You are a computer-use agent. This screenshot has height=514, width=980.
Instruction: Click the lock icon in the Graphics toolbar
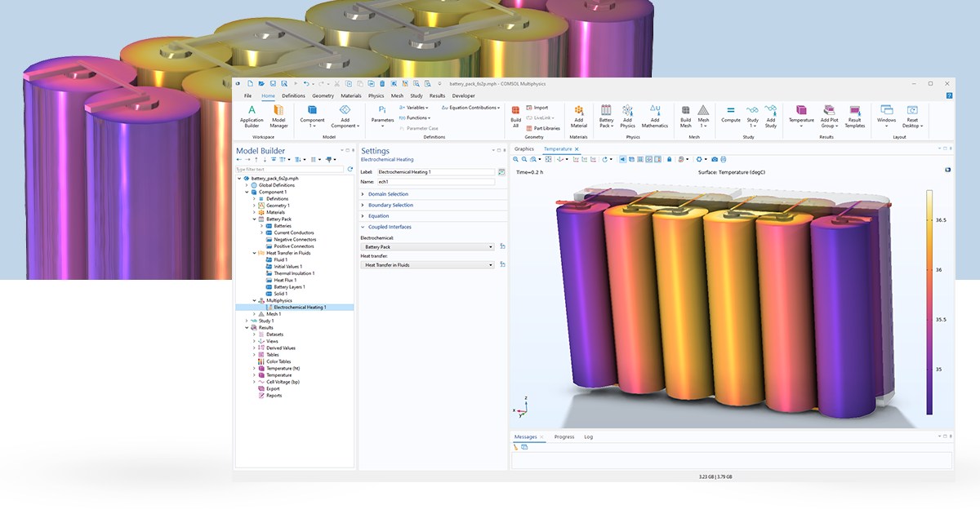point(669,160)
